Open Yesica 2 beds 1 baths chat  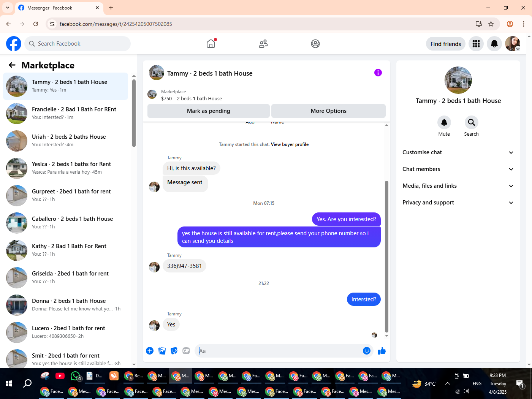(66, 168)
